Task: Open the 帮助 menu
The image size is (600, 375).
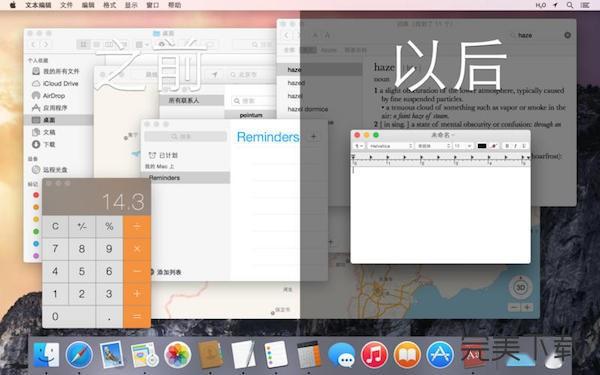Action: pos(174,5)
